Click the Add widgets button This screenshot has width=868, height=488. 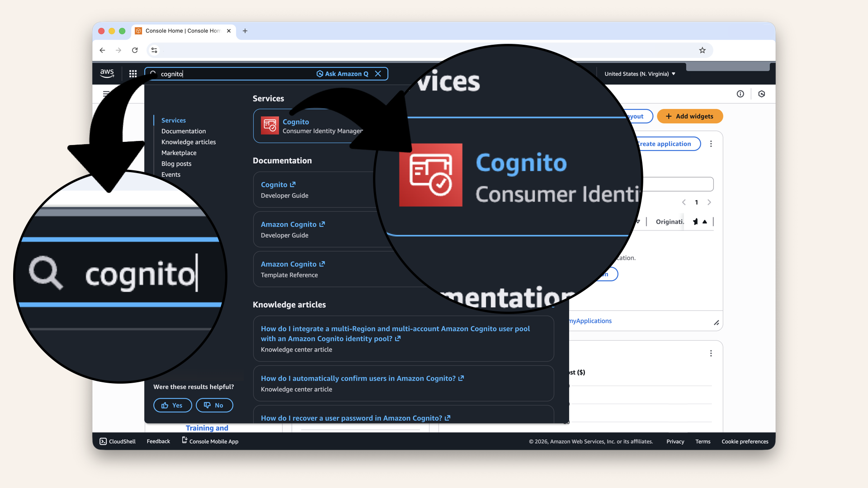[689, 116]
